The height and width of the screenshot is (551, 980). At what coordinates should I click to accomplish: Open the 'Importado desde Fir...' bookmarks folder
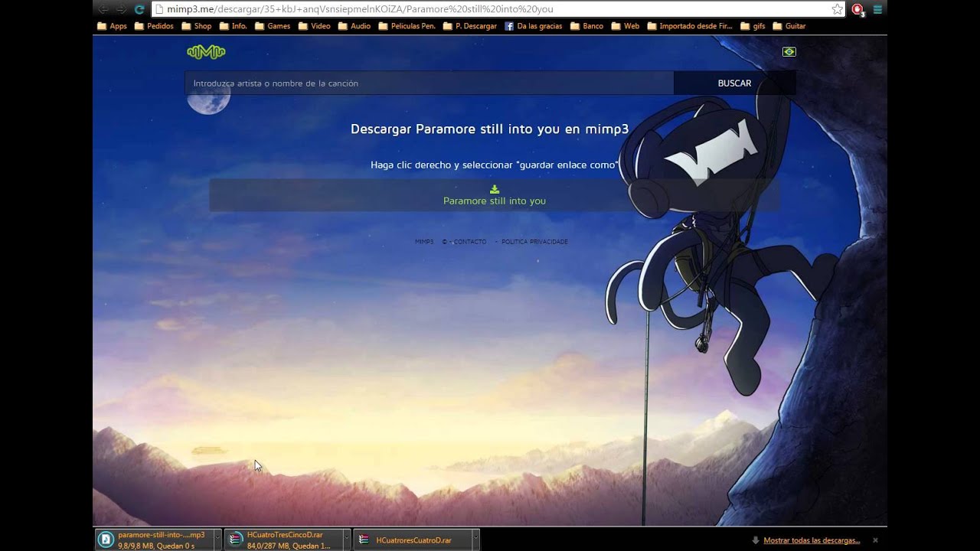pyautogui.click(x=689, y=26)
